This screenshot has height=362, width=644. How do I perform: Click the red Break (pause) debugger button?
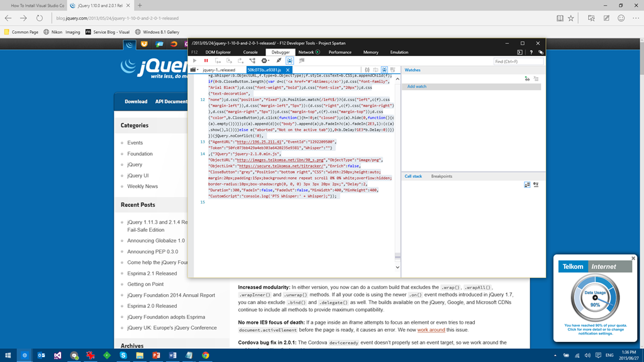pyautogui.click(x=206, y=61)
